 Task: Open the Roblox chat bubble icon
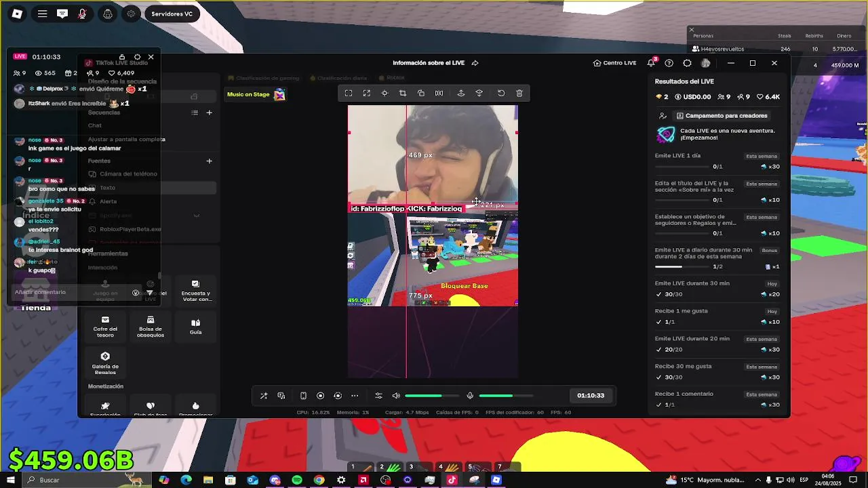[x=62, y=14]
